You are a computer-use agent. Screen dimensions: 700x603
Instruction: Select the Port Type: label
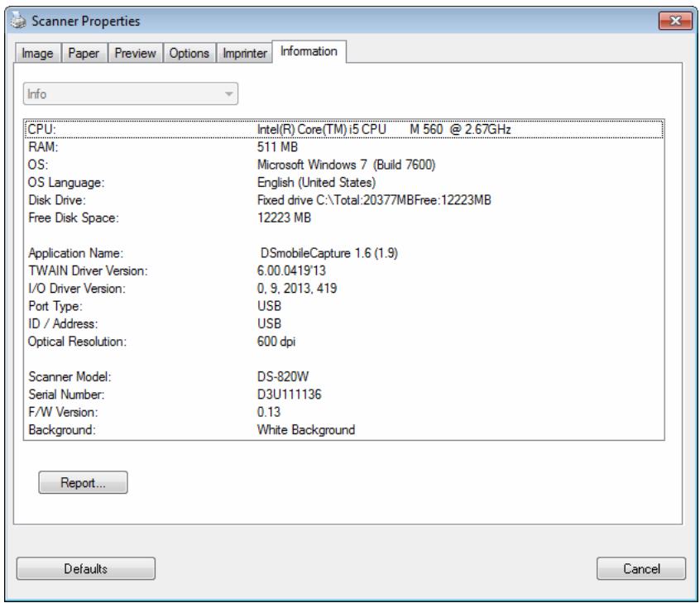point(55,306)
